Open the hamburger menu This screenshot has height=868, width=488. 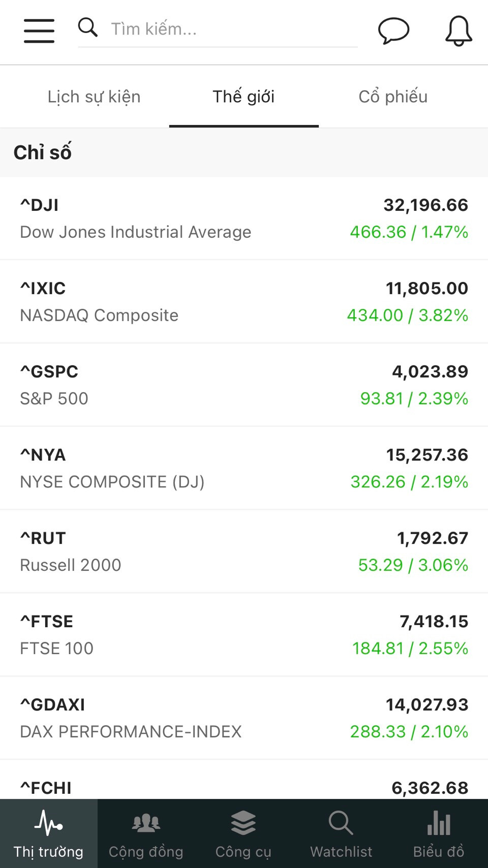[x=39, y=30]
